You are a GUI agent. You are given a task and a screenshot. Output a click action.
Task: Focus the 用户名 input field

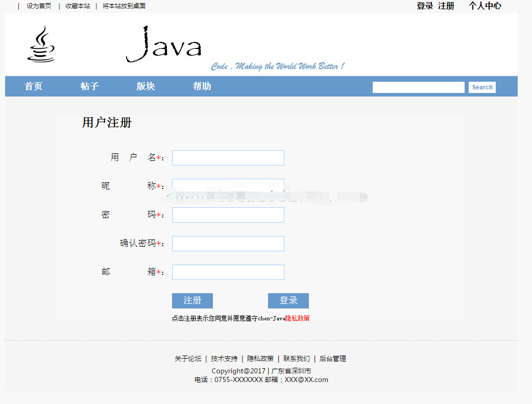(x=228, y=158)
